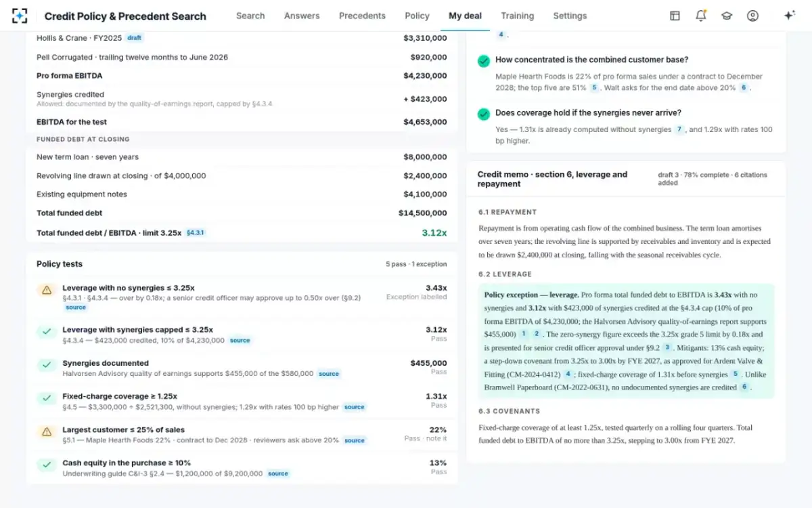
Task: Open citation 3 after 'approval under §9.2'
Action: click(x=667, y=347)
